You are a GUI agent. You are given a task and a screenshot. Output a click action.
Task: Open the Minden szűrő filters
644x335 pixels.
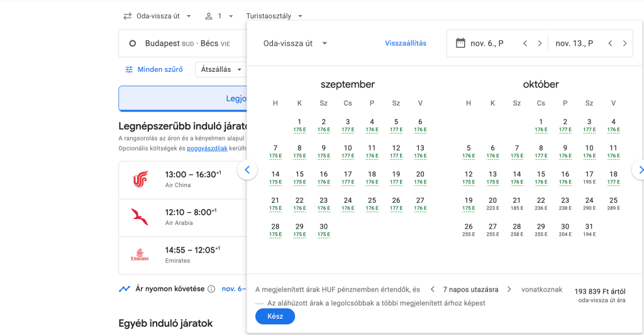point(154,69)
